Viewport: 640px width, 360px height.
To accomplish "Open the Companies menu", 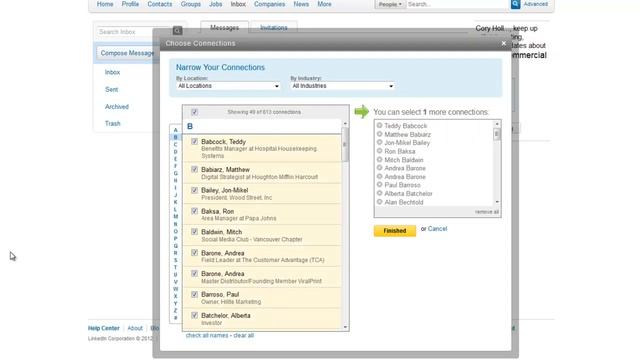I will (x=269, y=4).
